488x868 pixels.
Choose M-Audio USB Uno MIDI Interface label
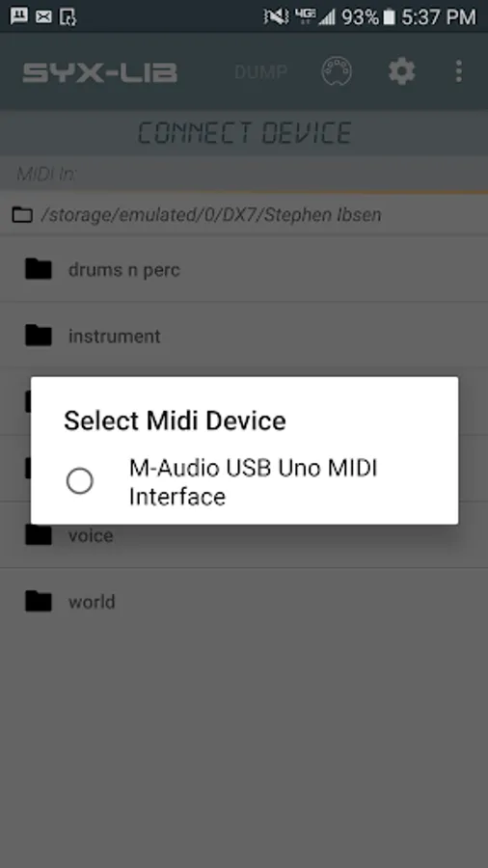tap(253, 482)
